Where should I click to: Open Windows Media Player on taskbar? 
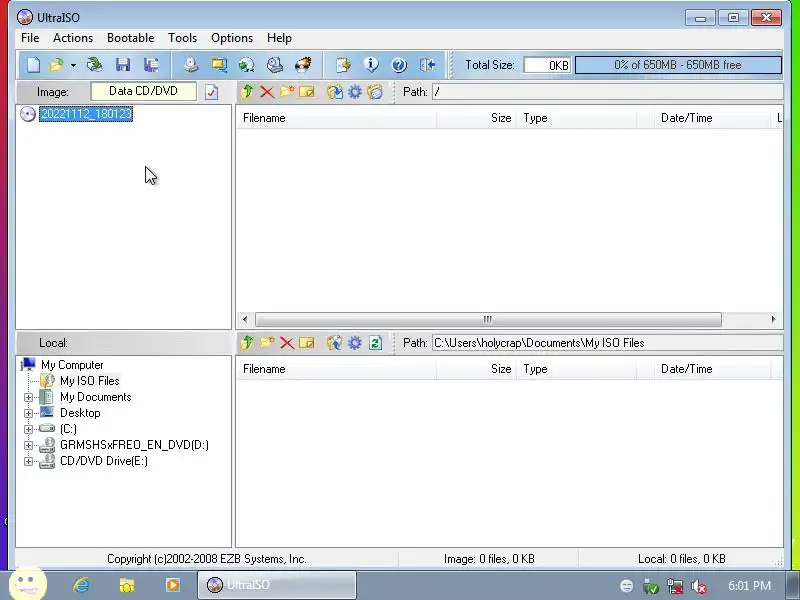pos(172,585)
